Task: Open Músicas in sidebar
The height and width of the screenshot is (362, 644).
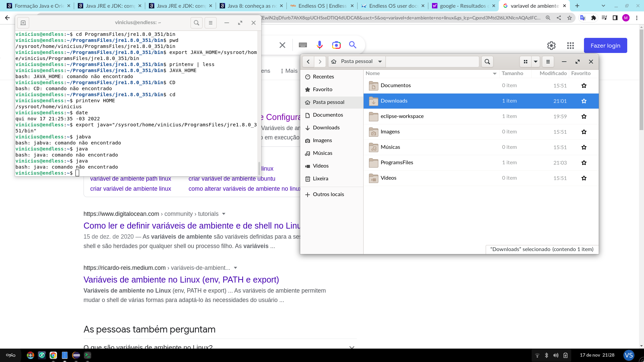Action: click(x=332, y=153)
